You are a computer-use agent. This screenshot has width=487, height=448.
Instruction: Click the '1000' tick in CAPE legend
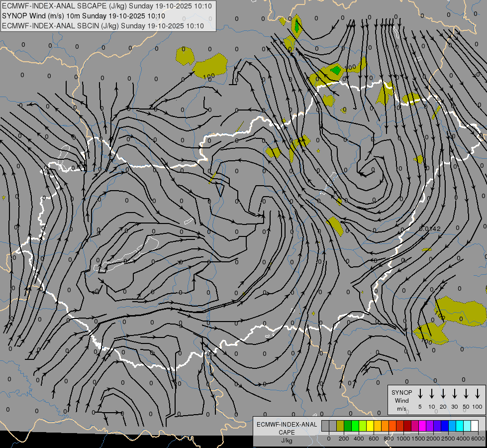click(x=403, y=439)
